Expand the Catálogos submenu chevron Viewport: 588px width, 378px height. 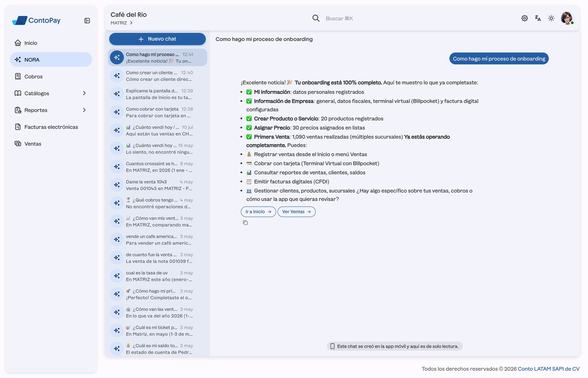(x=84, y=93)
